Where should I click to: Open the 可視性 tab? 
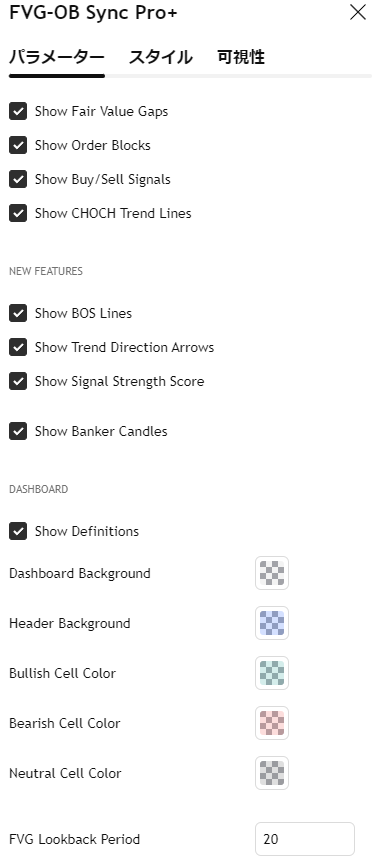tap(241, 57)
